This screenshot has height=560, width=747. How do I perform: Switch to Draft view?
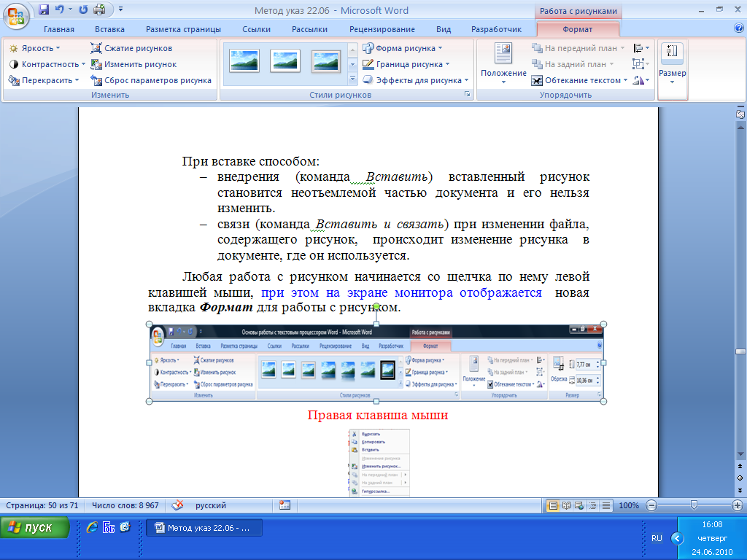(x=606, y=506)
